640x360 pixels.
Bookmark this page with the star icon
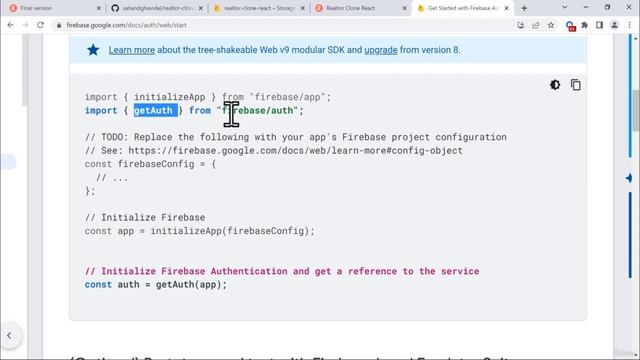(x=551, y=25)
